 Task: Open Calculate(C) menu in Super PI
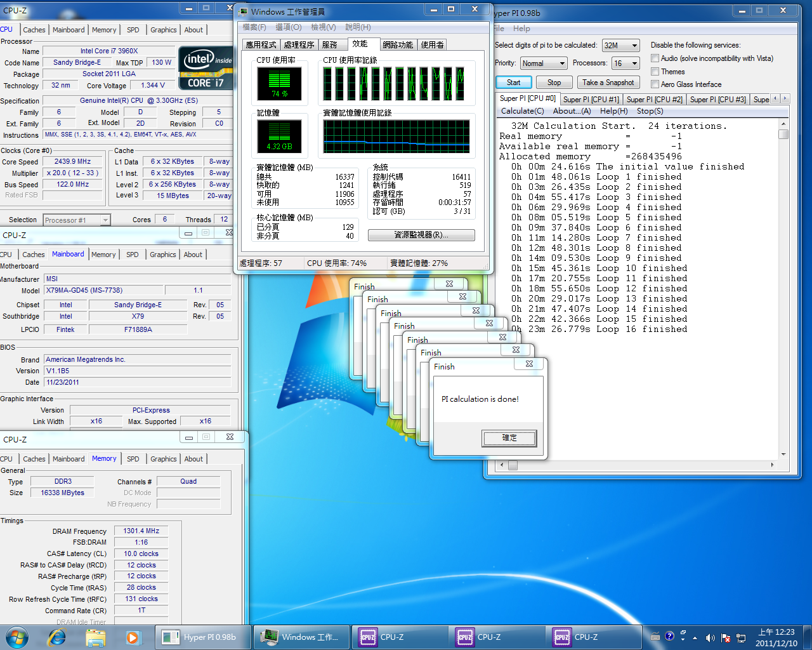coord(523,111)
